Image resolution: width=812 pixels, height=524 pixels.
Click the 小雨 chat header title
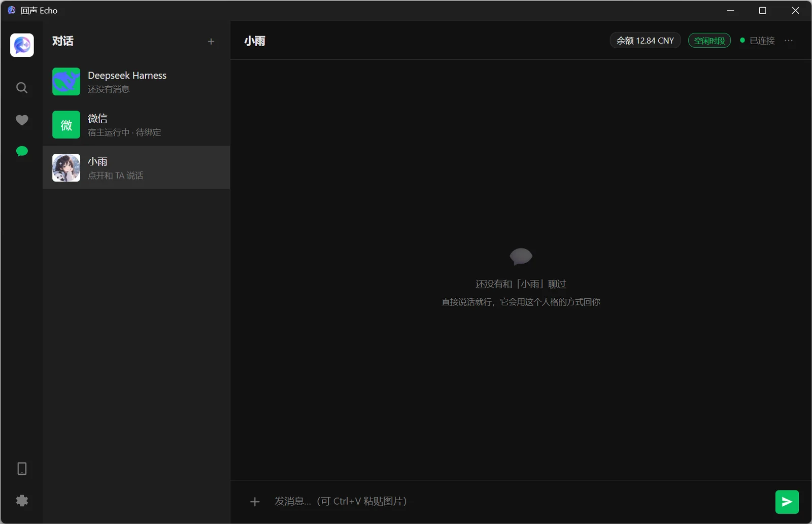255,41
